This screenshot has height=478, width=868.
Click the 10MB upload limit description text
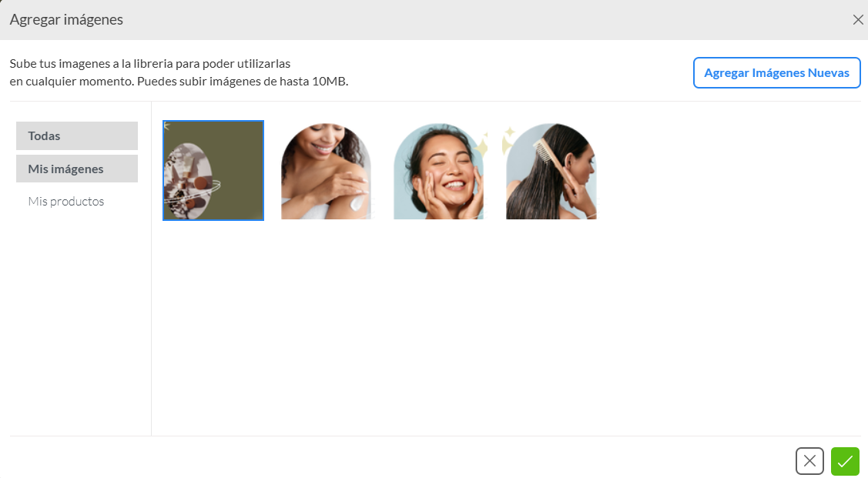(x=179, y=82)
